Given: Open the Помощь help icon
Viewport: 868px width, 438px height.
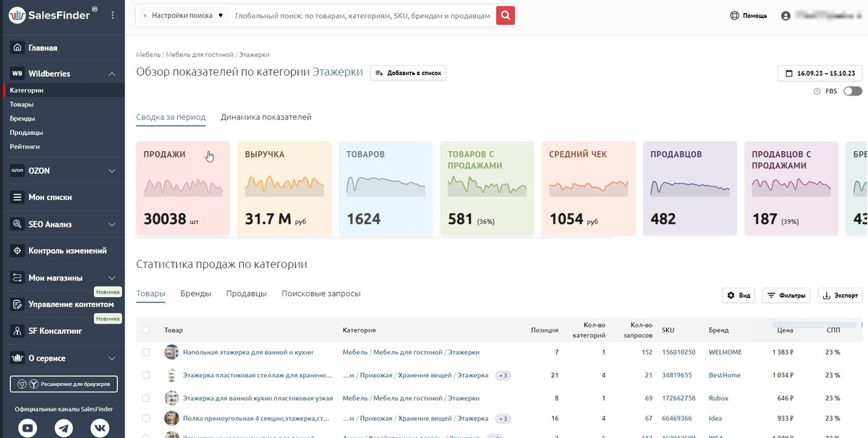Looking at the screenshot, I should [x=735, y=15].
